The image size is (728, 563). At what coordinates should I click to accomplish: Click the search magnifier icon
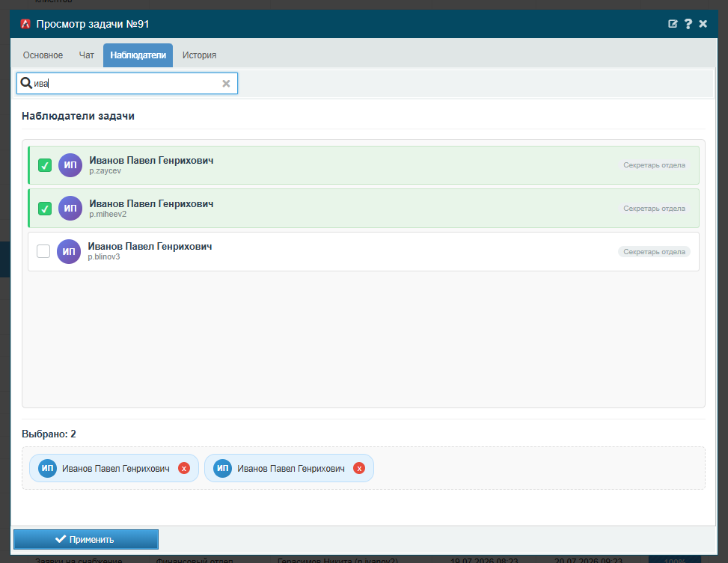click(26, 83)
